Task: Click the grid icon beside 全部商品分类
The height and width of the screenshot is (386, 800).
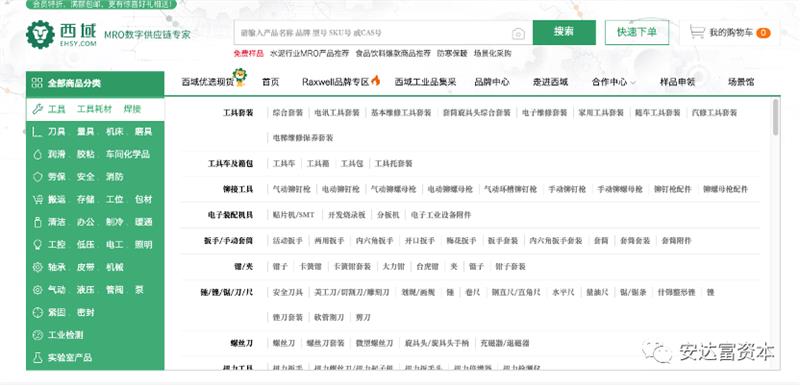Action: click(x=37, y=83)
